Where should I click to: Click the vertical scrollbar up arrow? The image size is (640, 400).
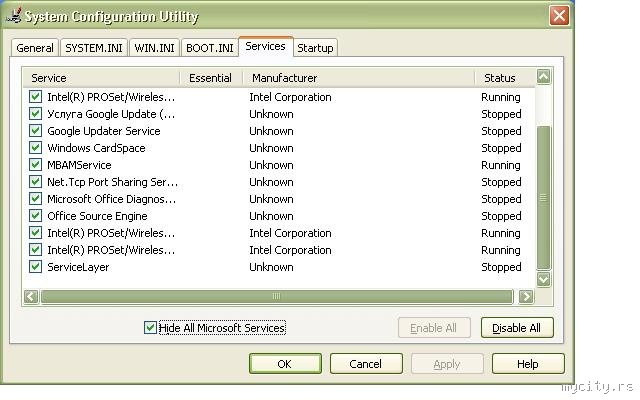543,76
